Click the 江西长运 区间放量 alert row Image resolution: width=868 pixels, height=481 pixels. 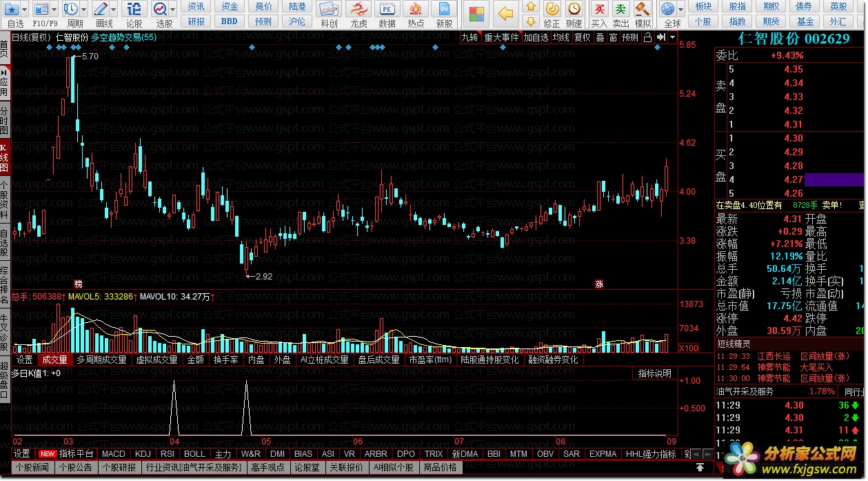point(790,356)
